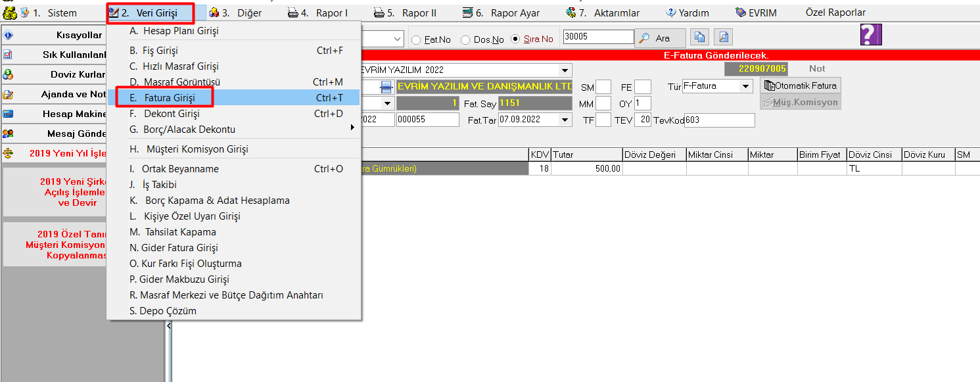This screenshot has width=980, height=382.
Task: Click the preview magnifier icon in the toolbar
Action: (x=723, y=37)
